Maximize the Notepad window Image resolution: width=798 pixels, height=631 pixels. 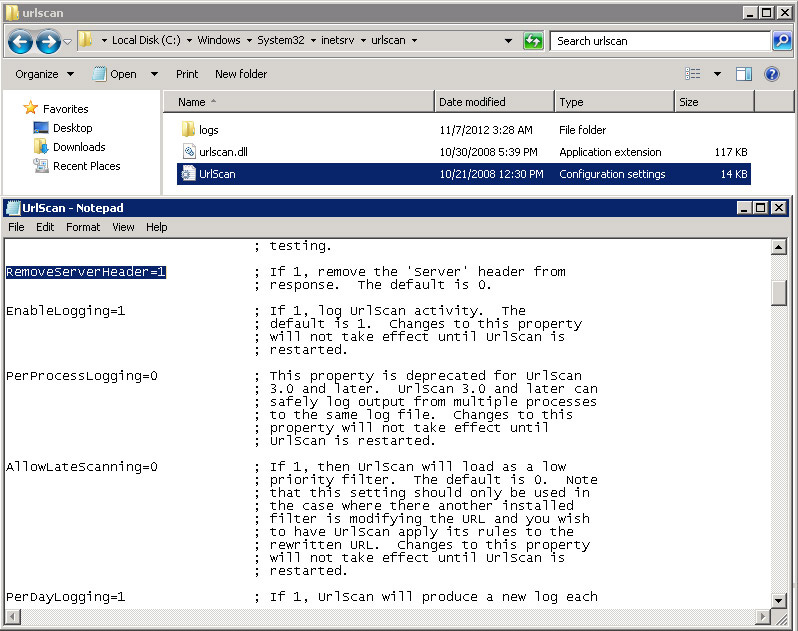click(761, 208)
